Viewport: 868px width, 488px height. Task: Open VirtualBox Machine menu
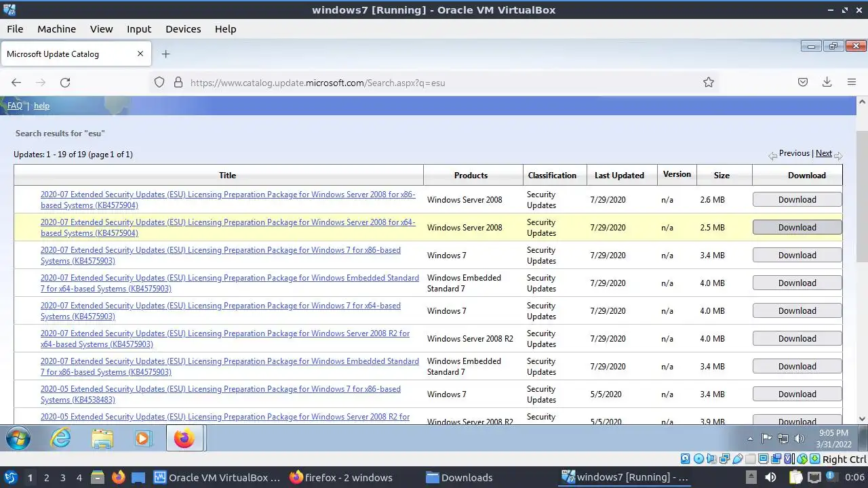(56, 29)
